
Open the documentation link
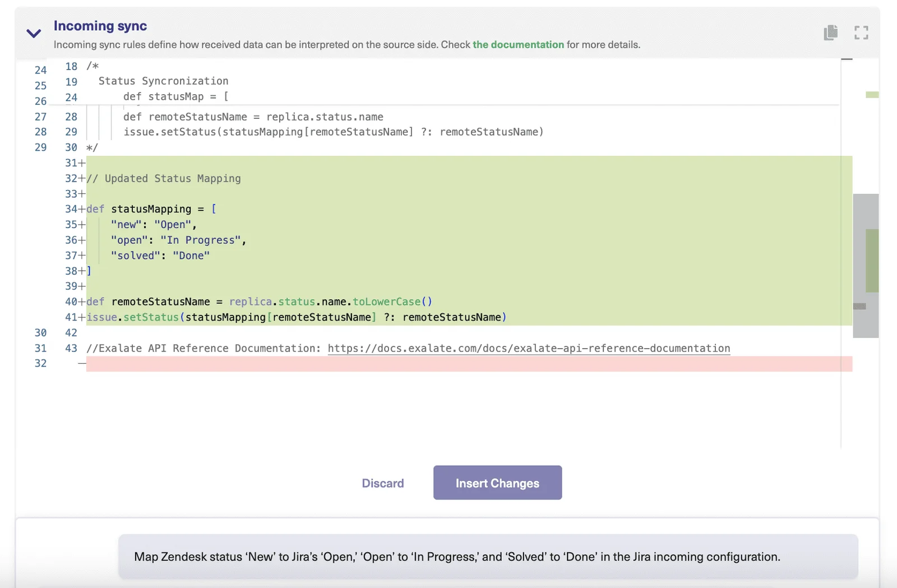pyautogui.click(x=518, y=45)
